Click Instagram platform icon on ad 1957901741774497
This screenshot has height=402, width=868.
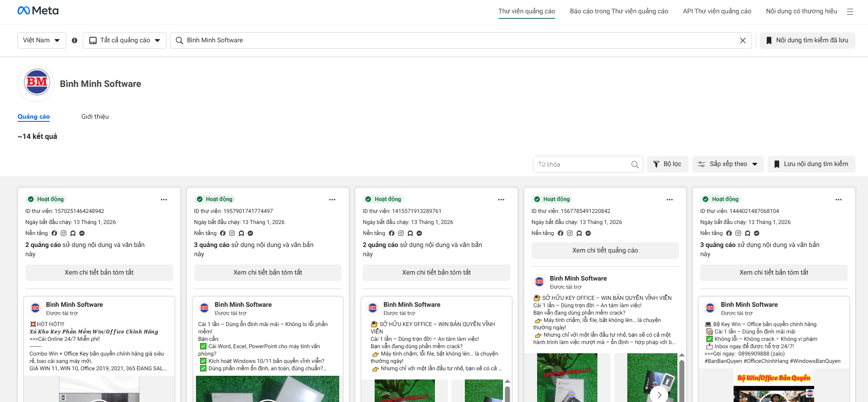pos(232,233)
